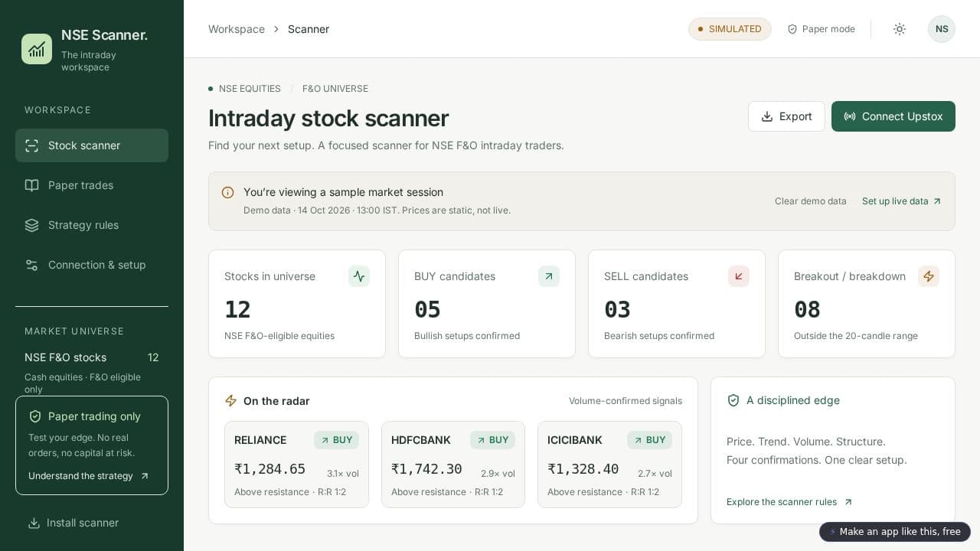This screenshot has width=980, height=551.
Task: Click the up-arrow icon on BUY candidates card
Action: pos(549,276)
